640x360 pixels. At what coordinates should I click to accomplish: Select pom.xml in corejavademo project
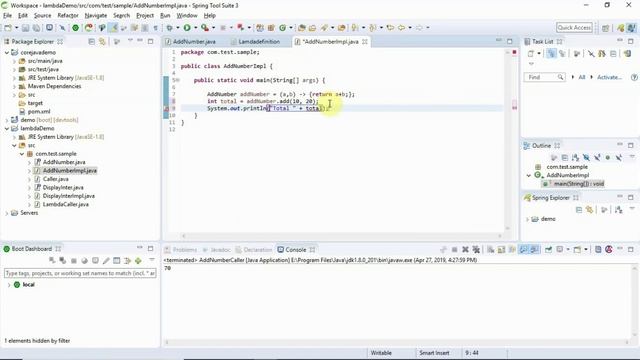(x=39, y=112)
